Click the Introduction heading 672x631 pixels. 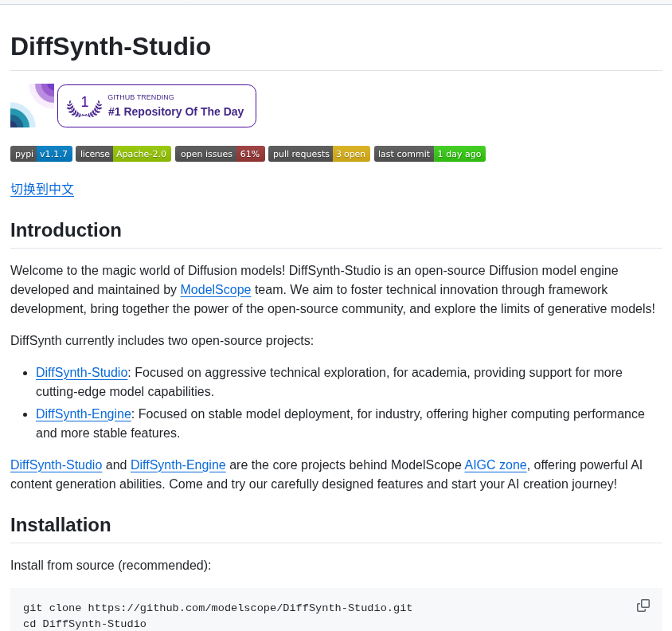[x=66, y=230]
